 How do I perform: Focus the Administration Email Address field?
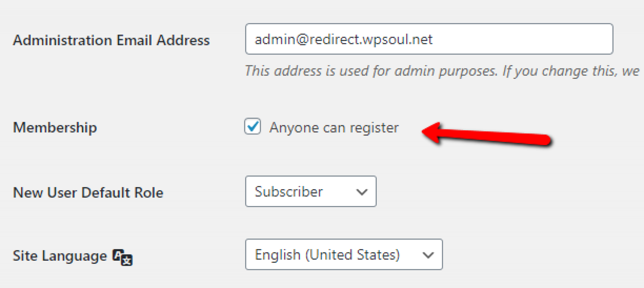pos(429,39)
